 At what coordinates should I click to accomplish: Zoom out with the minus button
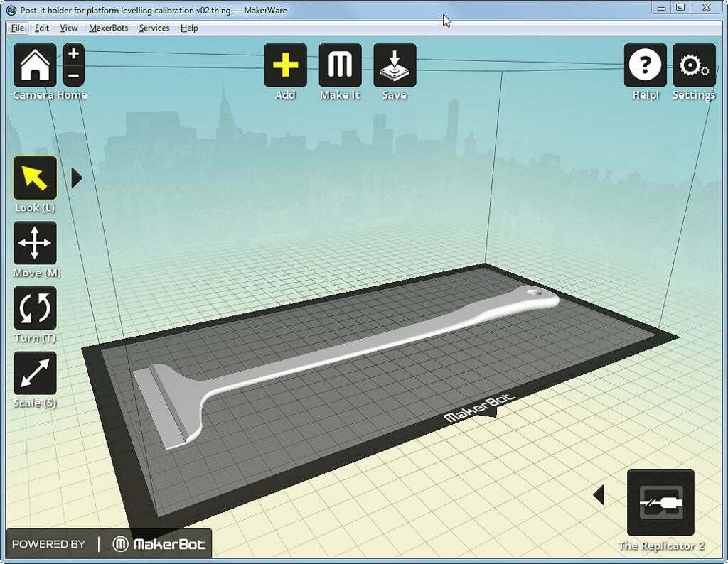pyautogui.click(x=73, y=75)
